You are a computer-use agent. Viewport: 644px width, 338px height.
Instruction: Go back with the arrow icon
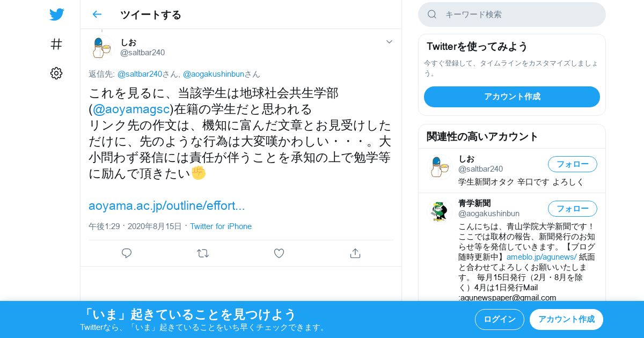[x=97, y=14]
